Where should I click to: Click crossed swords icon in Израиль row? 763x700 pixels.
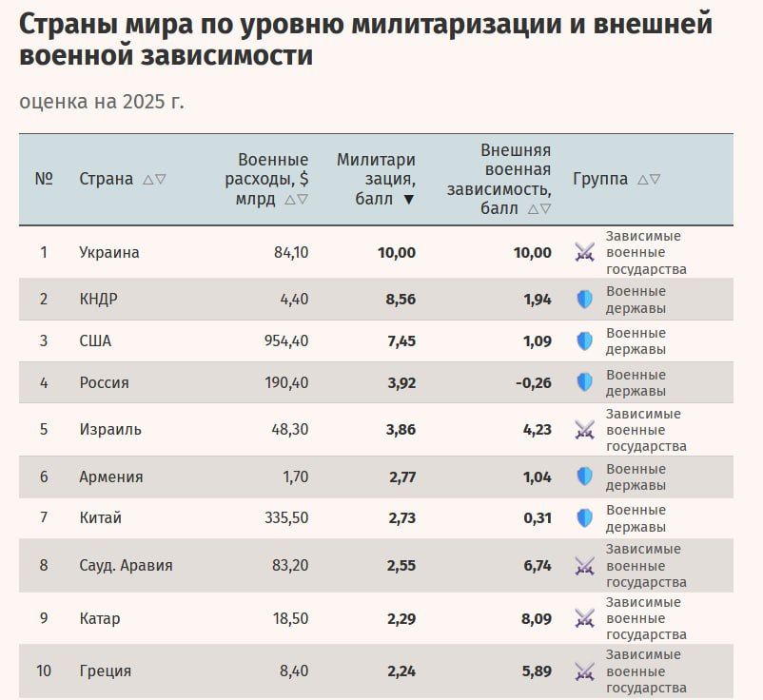coord(584,430)
